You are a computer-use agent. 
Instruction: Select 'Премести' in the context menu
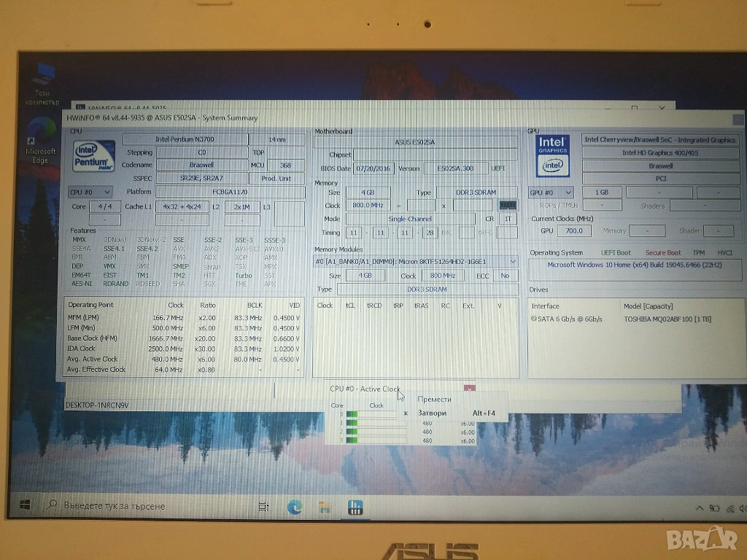click(x=434, y=399)
